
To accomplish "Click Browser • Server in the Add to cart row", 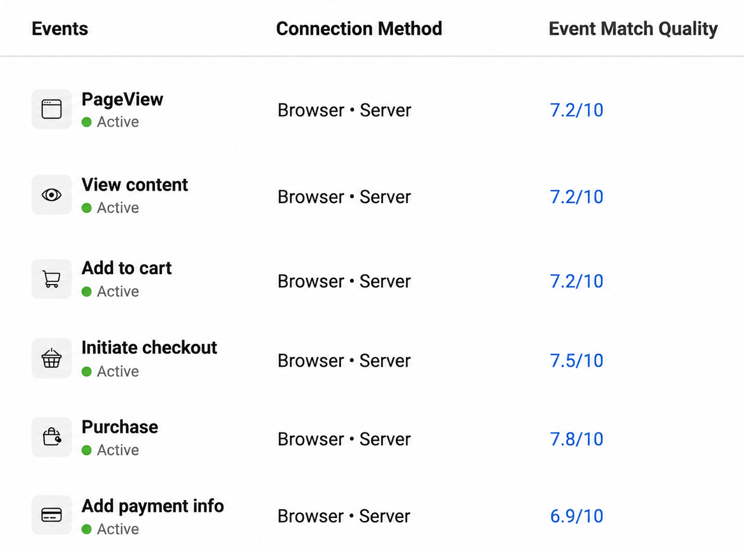I will click(344, 282).
